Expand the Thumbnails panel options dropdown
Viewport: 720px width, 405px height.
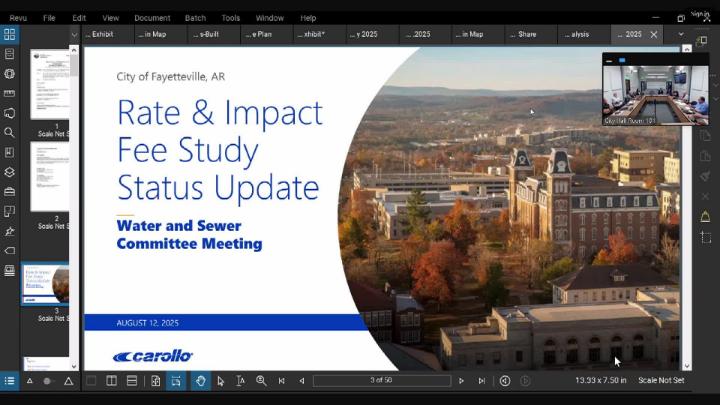coord(74,35)
